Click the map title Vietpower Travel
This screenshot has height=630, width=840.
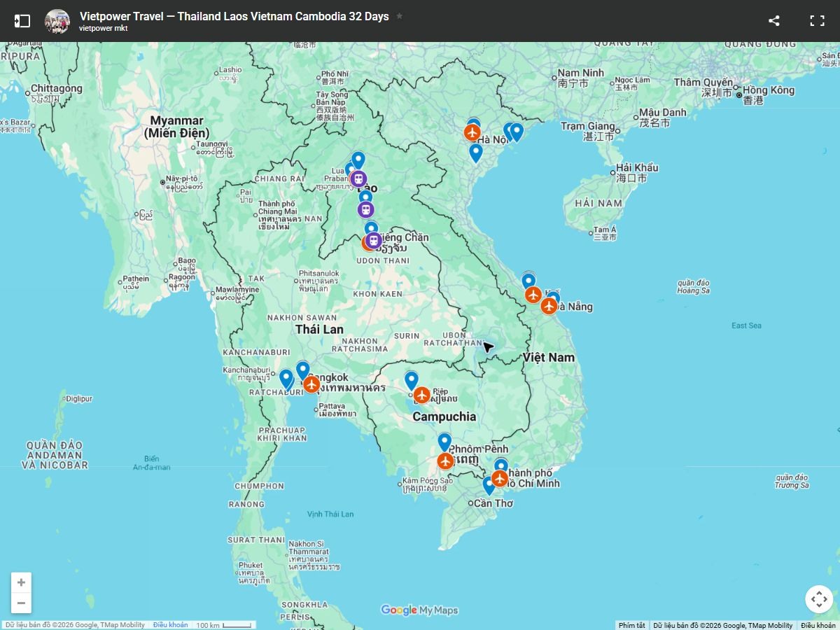[x=234, y=16]
